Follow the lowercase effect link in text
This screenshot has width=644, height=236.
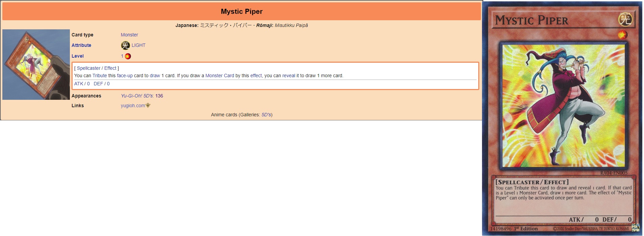(x=256, y=76)
